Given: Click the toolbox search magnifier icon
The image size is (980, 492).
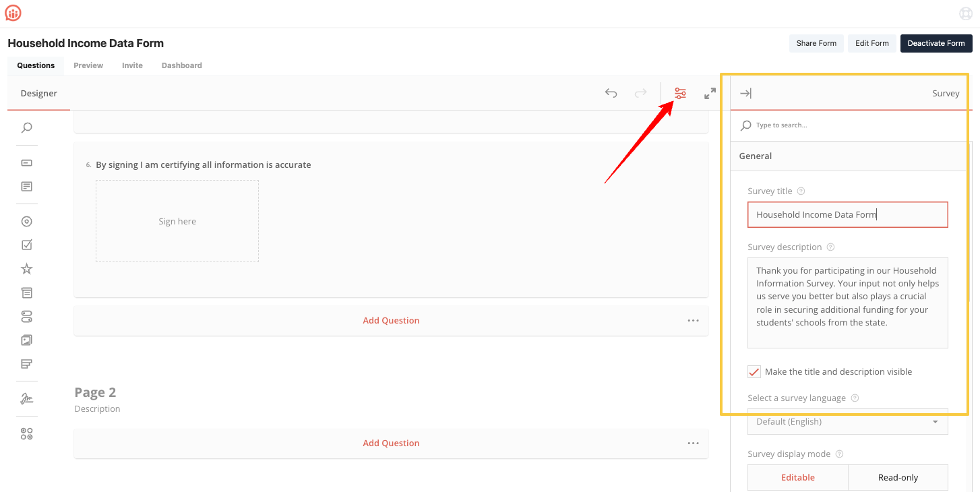Looking at the screenshot, I should (27, 127).
